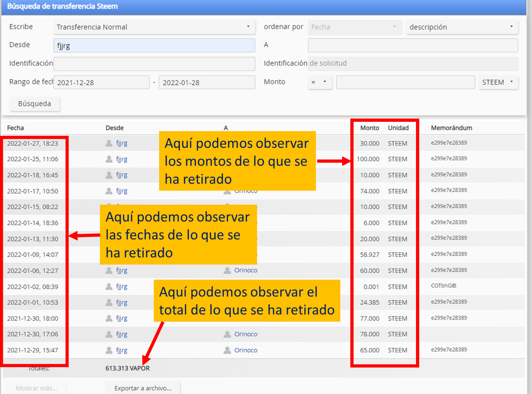
Task: Open the STEEM currency unit dropdown
Action: 498,82
